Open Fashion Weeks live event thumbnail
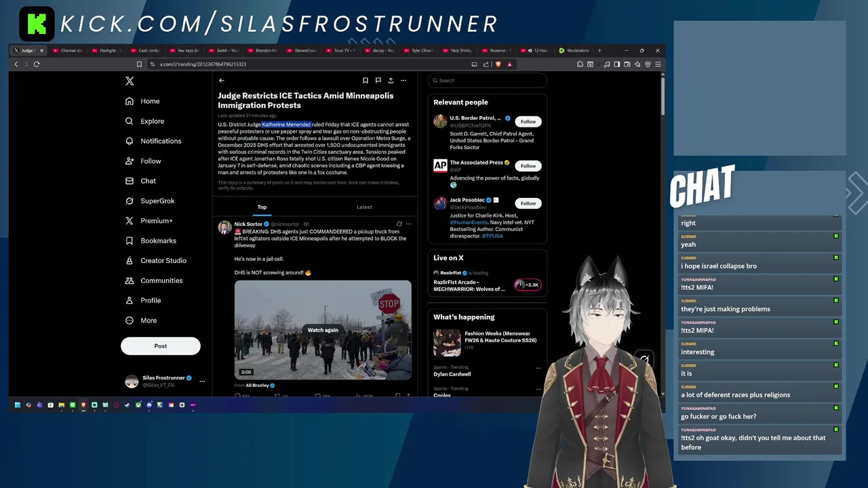The width and height of the screenshot is (868, 488). click(447, 342)
